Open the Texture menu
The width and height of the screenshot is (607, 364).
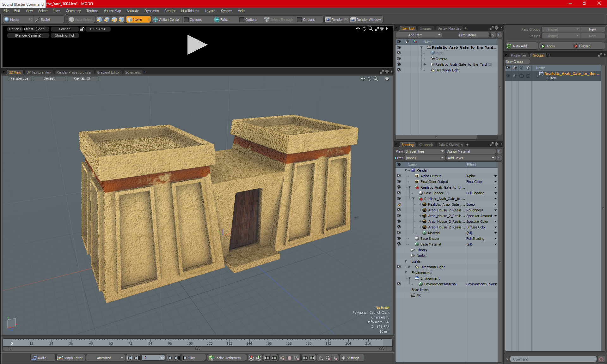(92, 11)
